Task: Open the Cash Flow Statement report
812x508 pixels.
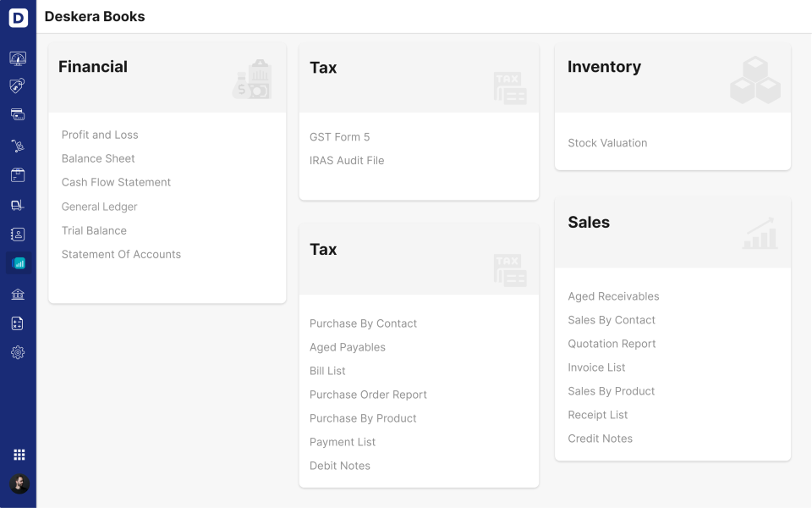Action: 116,183
